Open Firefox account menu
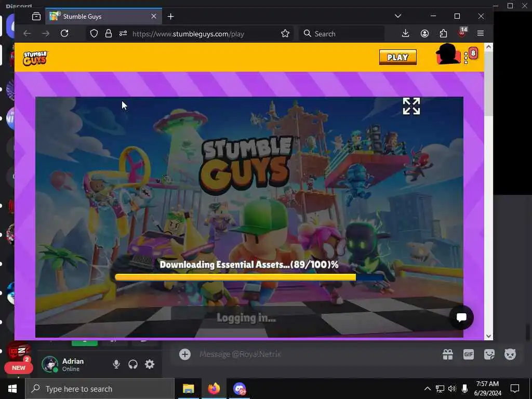This screenshot has height=399, width=532. coord(424,33)
